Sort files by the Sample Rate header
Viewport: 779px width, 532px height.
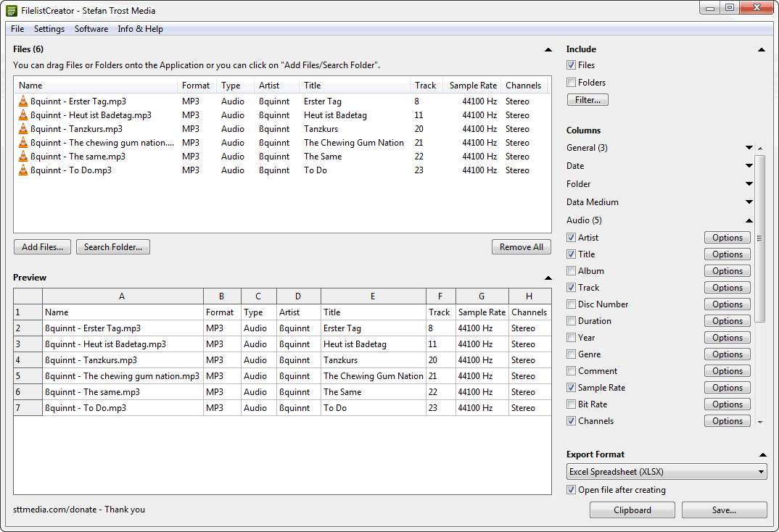pos(472,86)
